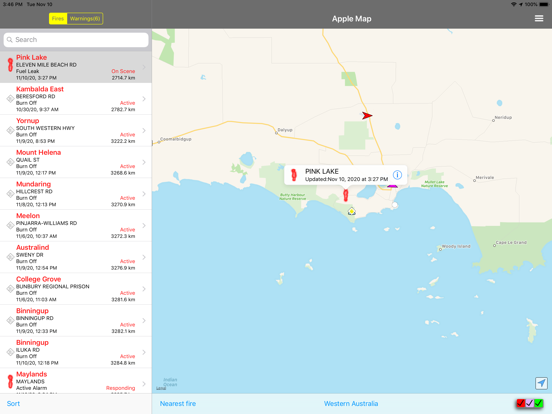
Task: Select the red fire pin on map
Action: coord(346,195)
